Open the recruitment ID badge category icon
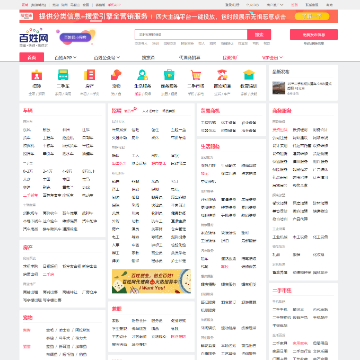This screenshot has height=360, width=360. point(37,75)
